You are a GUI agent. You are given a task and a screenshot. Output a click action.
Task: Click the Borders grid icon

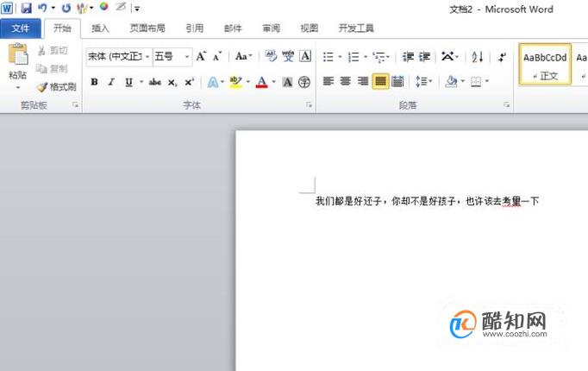pyautogui.click(x=476, y=81)
